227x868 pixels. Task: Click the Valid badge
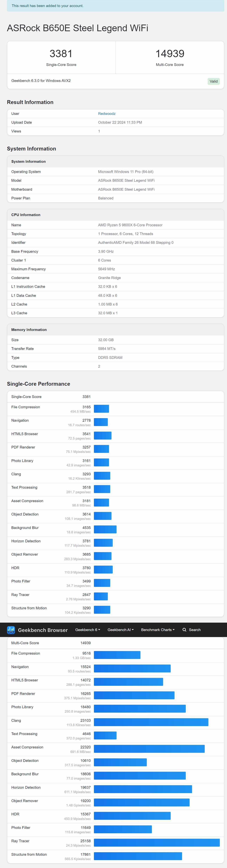pyautogui.click(x=213, y=81)
